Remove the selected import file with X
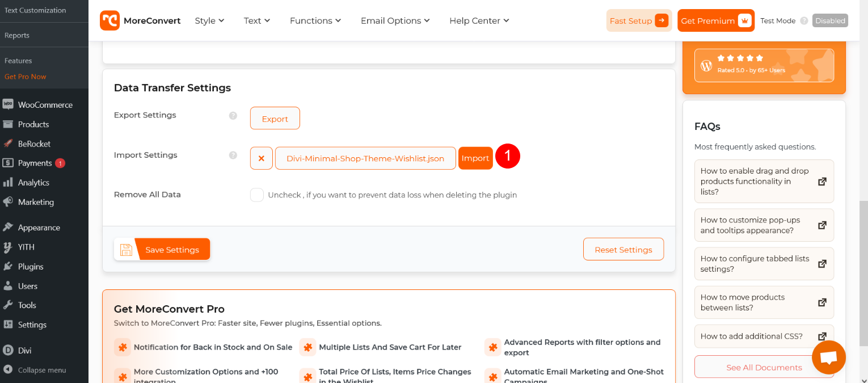868x383 pixels. [x=262, y=158]
